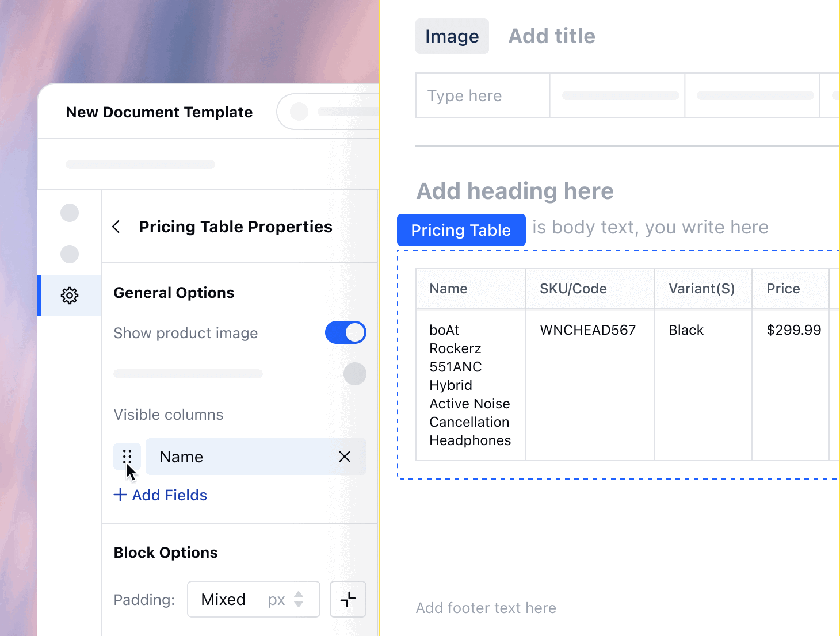840x636 pixels.
Task: Switch to the Image tab
Action: [452, 36]
